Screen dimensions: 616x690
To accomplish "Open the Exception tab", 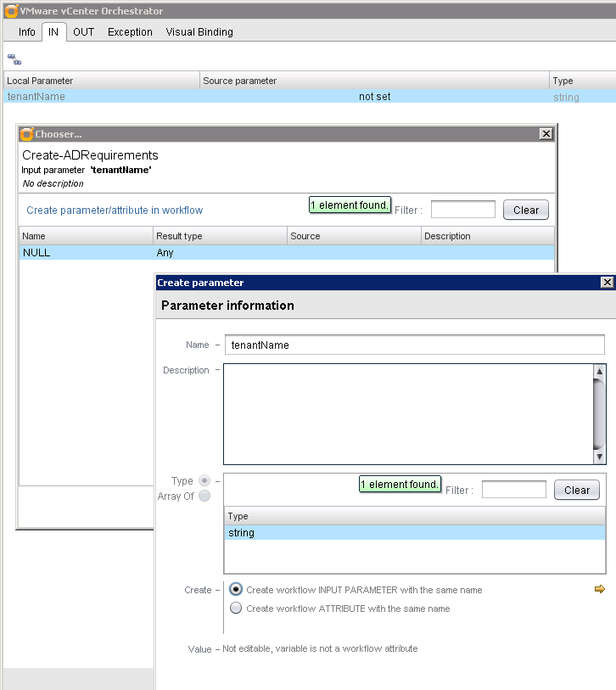I will [x=130, y=32].
